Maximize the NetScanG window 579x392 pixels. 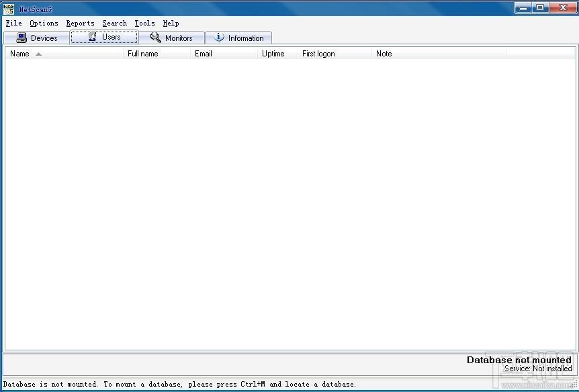coord(540,8)
